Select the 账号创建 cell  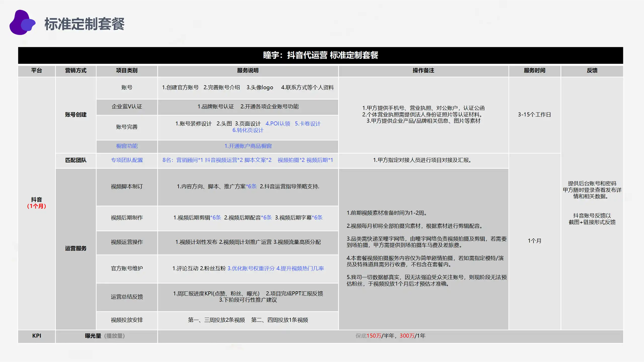pyautogui.click(x=76, y=115)
